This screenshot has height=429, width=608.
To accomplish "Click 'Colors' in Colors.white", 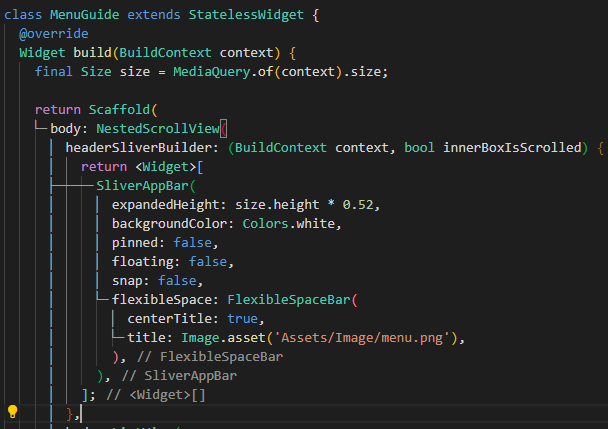I will [265, 224].
